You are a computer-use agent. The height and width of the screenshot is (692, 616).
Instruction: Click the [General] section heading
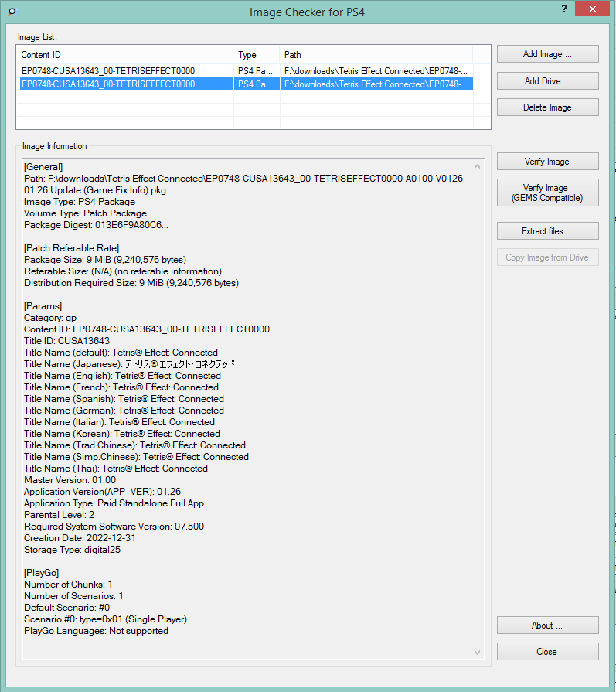(43, 167)
